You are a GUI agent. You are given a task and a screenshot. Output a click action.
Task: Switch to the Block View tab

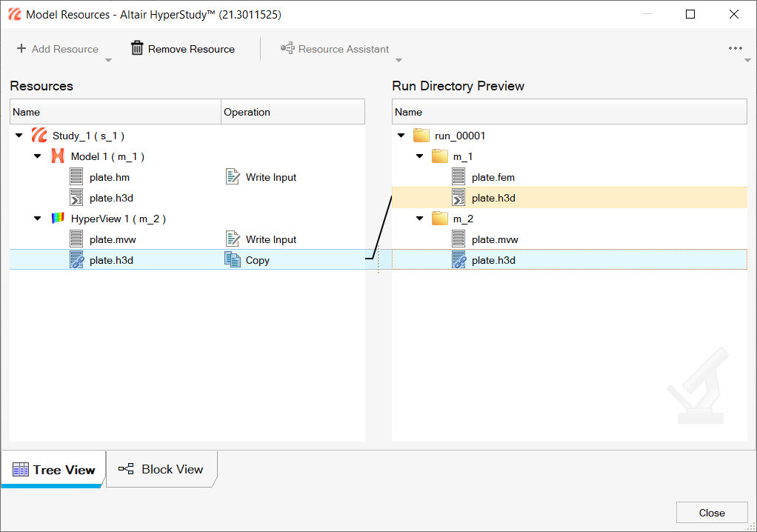(161, 469)
